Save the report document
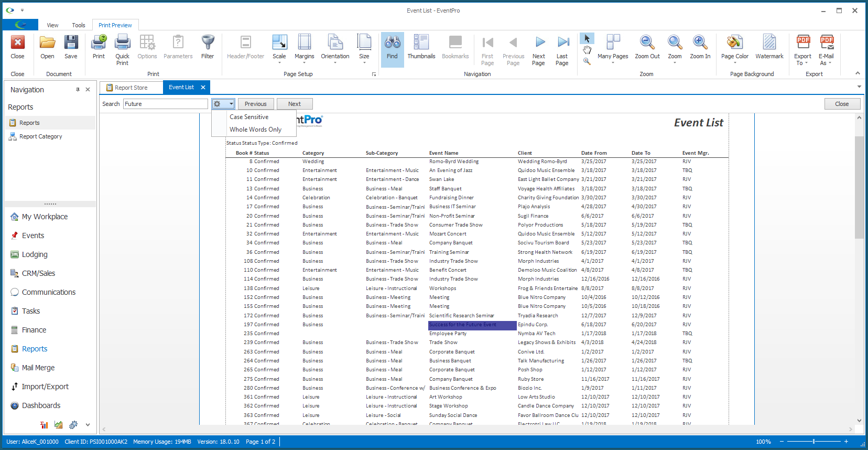868x450 pixels. [x=71, y=47]
